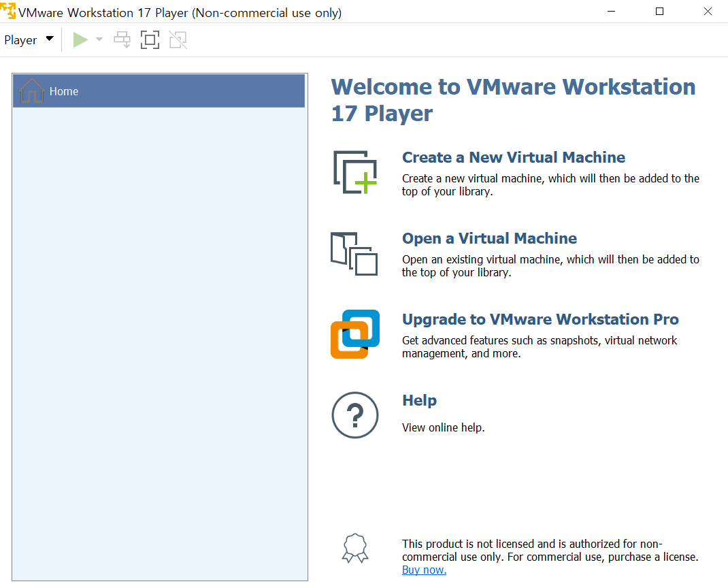Expand the power options arrow beside play
This screenshot has width=728, height=588.
point(99,39)
